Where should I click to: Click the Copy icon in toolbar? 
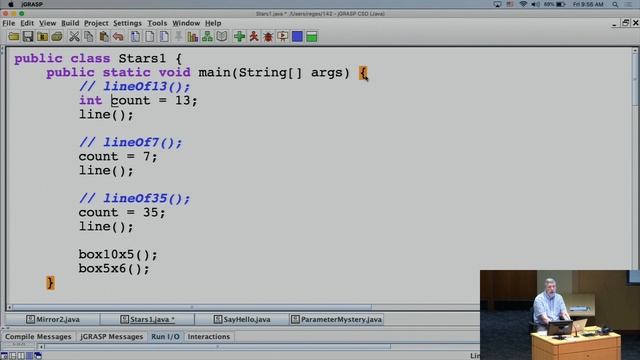click(x=89, y=37)
